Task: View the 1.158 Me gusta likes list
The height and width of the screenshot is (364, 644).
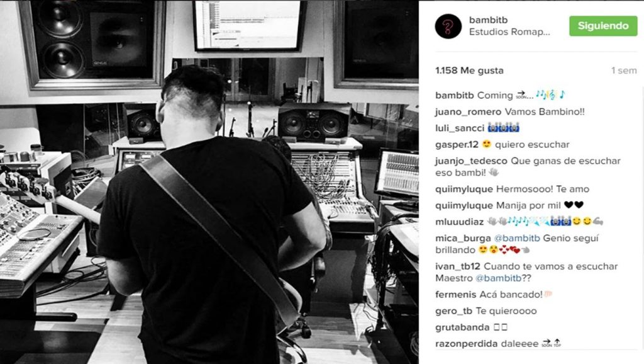Action: click(x=469, y=71)
